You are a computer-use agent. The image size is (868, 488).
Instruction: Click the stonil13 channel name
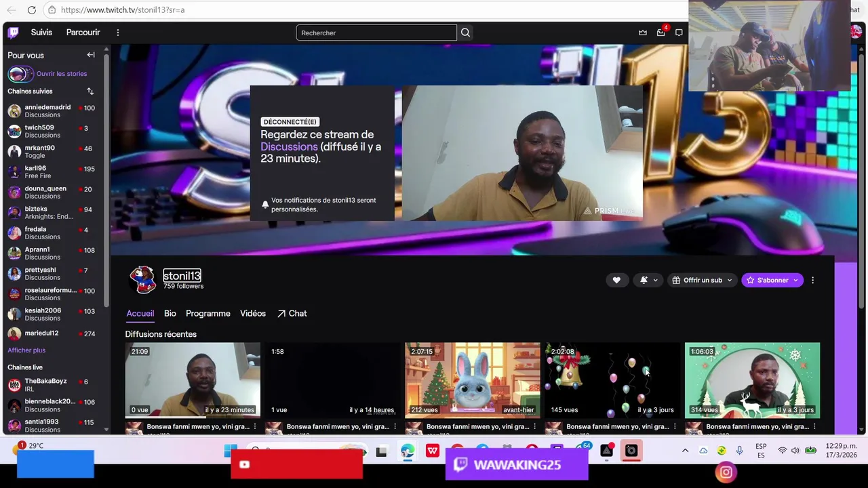(182, 276)
